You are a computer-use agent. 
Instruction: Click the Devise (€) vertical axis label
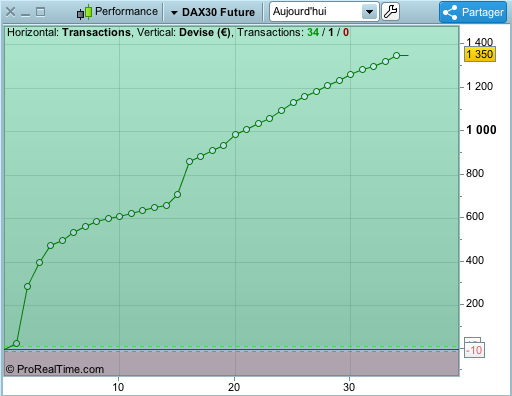205,32
